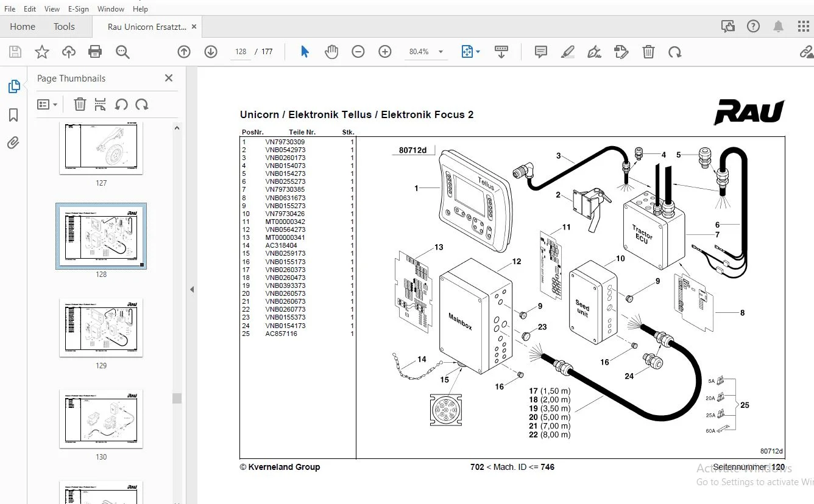814x504 pixels.
Task: Click part number VN79730309 in the list
Action: point(285,142)
